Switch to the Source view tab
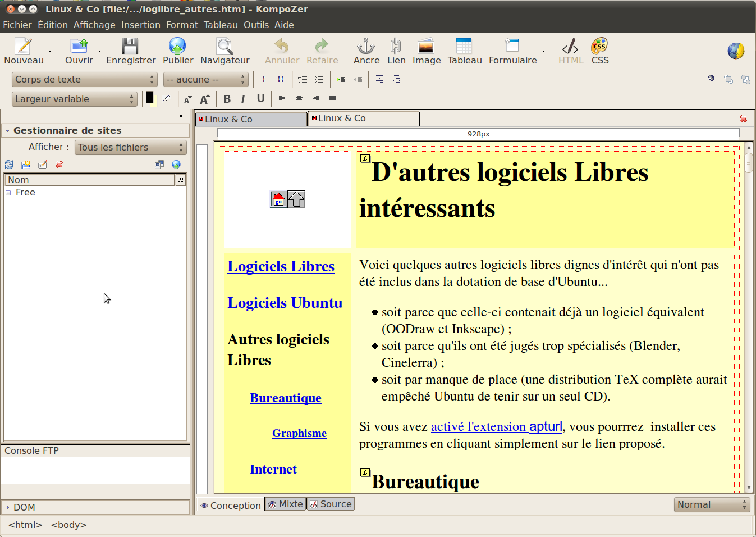Viewport: 756px width, 537px height. click(331, 504)
